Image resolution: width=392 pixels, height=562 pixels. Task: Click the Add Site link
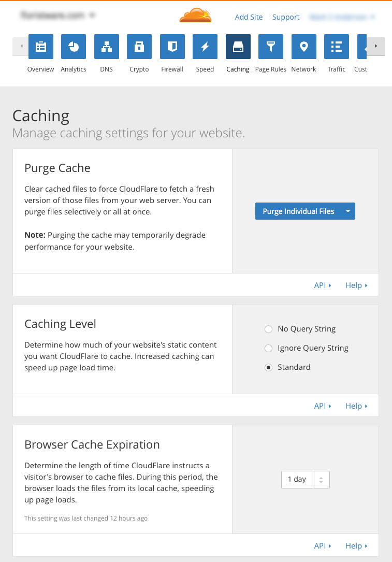(x=249, y=17)
